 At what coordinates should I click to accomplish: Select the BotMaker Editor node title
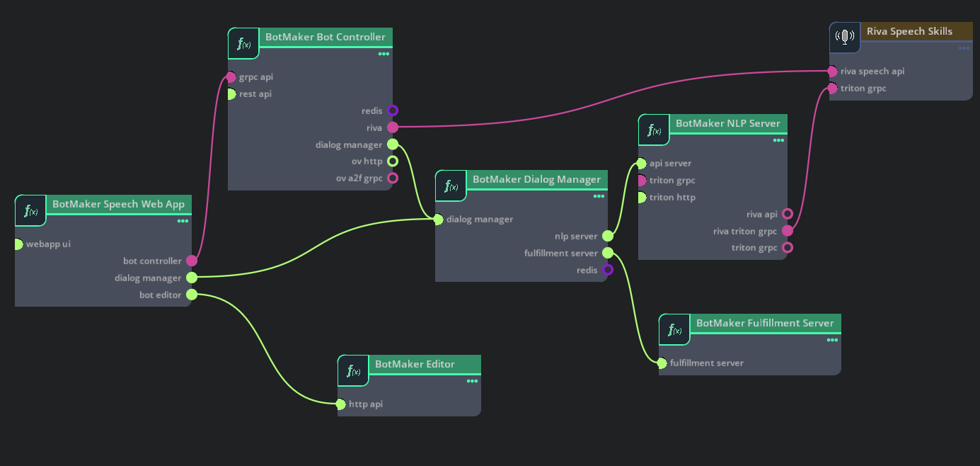pos(415,364)
